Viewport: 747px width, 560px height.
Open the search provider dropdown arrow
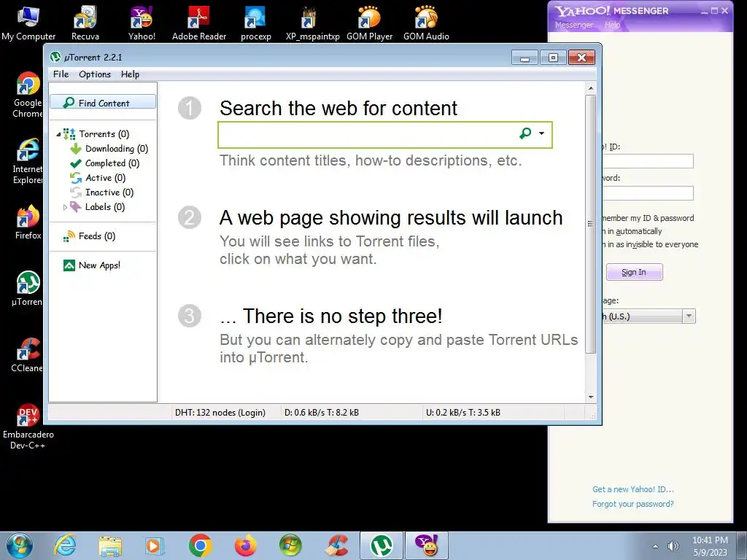point(542,133)
